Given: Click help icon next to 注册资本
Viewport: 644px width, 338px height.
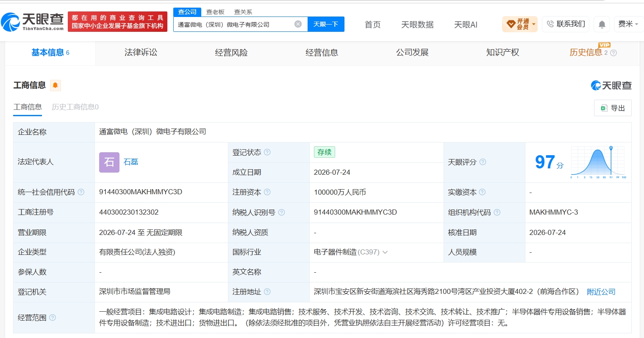Looking at the screenshot, I should pyautogui.click(x=267, y=192).
